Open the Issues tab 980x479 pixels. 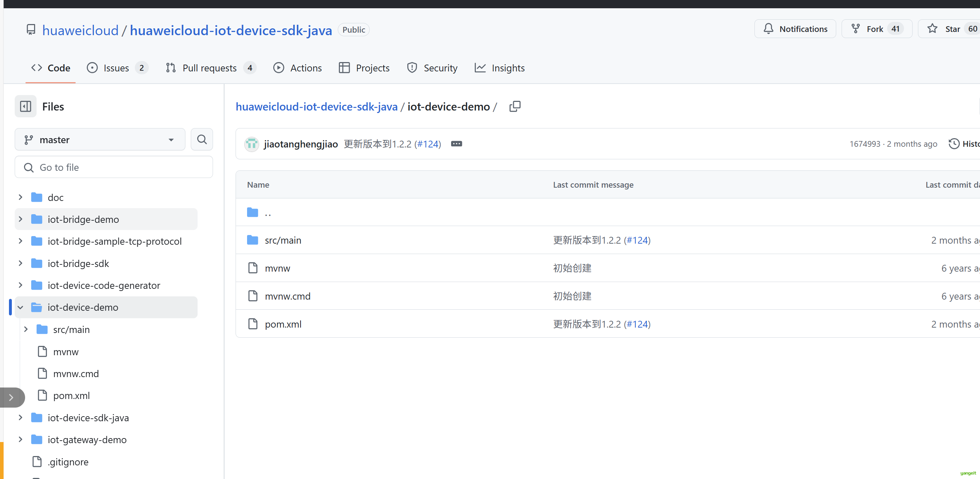tap(117, 68)
